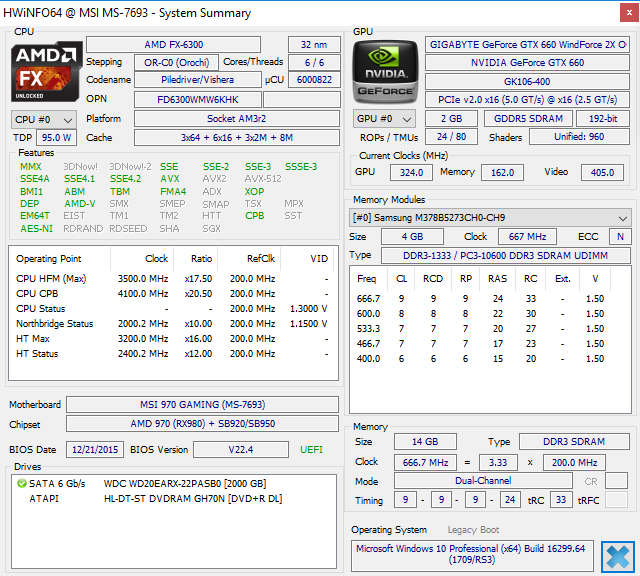
Task: Click the DDR3-1333 / PC3-10600 type field
Action: coord(505,256)
